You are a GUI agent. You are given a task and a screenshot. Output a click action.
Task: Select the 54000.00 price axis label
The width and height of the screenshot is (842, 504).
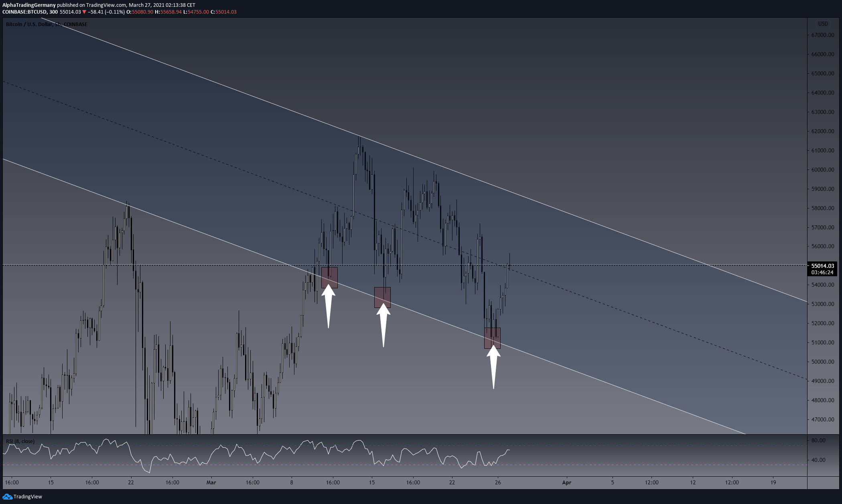point(823,285)
